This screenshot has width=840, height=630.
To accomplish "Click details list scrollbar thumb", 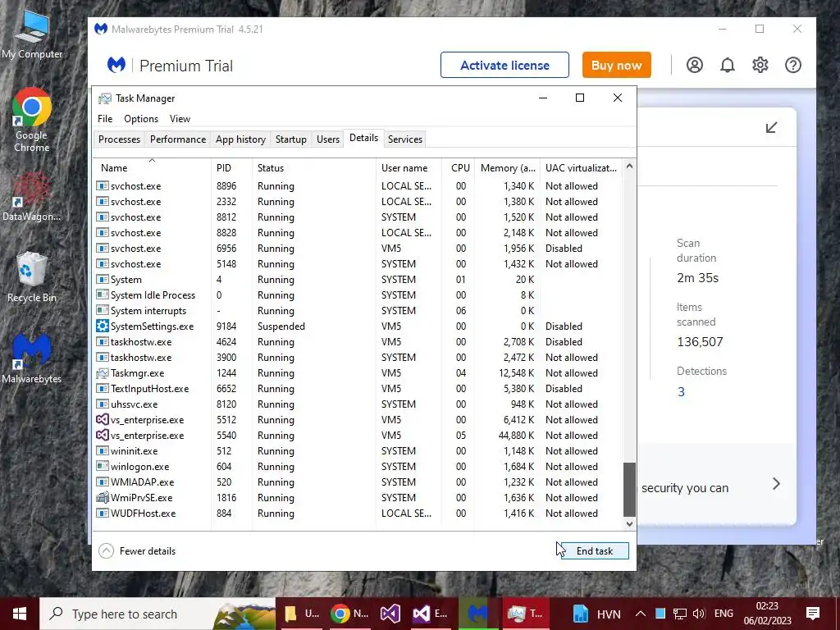I will [x=629, y=489].
